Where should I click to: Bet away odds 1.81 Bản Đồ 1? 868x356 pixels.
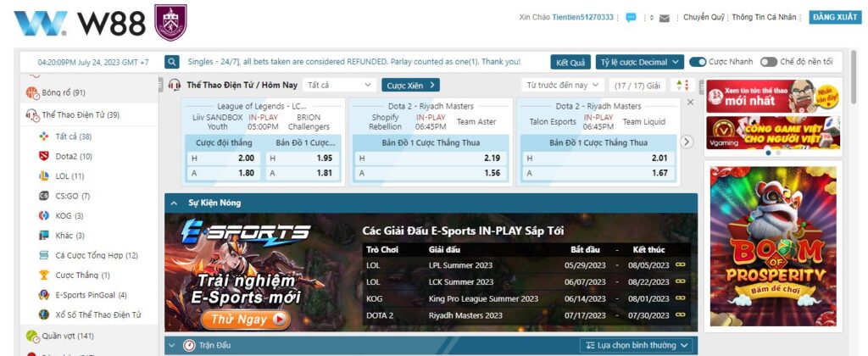click(302, 173)
